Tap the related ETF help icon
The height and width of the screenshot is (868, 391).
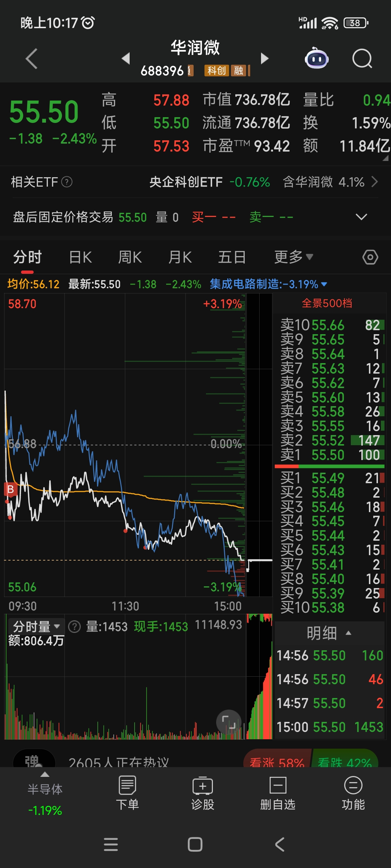point(67,182)
